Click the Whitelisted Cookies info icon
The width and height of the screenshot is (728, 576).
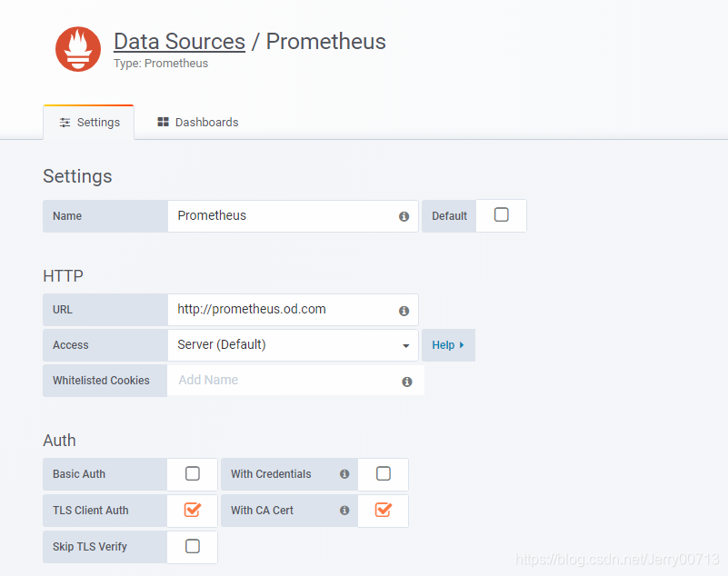coord(407,382)
